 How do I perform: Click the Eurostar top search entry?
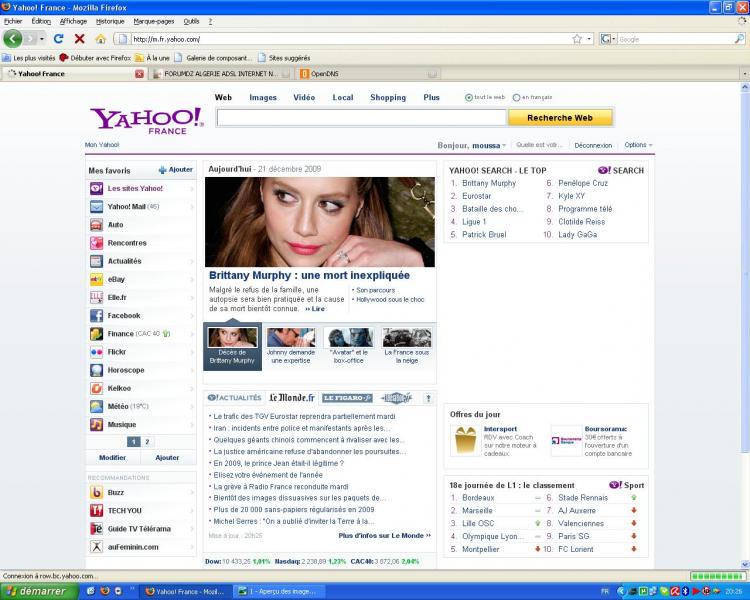click(476, 196)
